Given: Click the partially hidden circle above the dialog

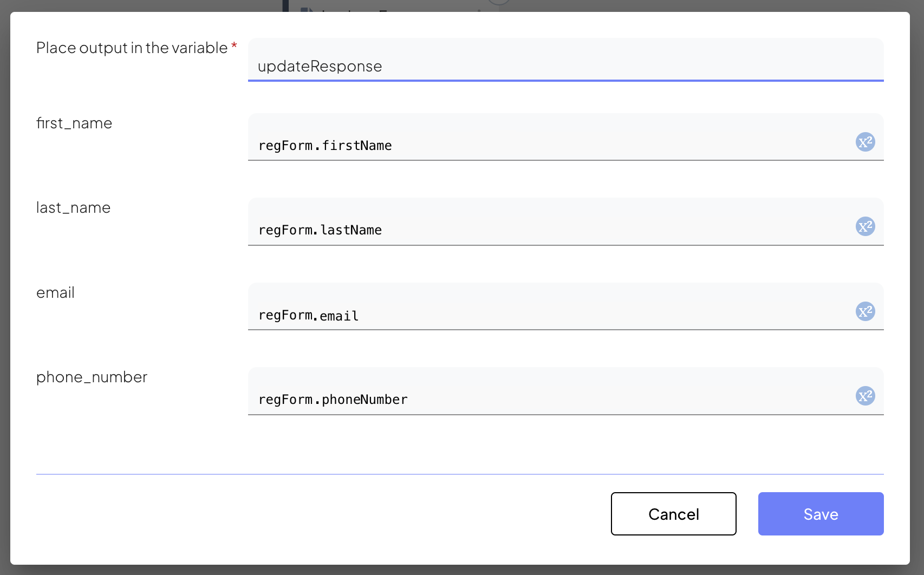Looking at the screenshot, I should click(498, 3).
